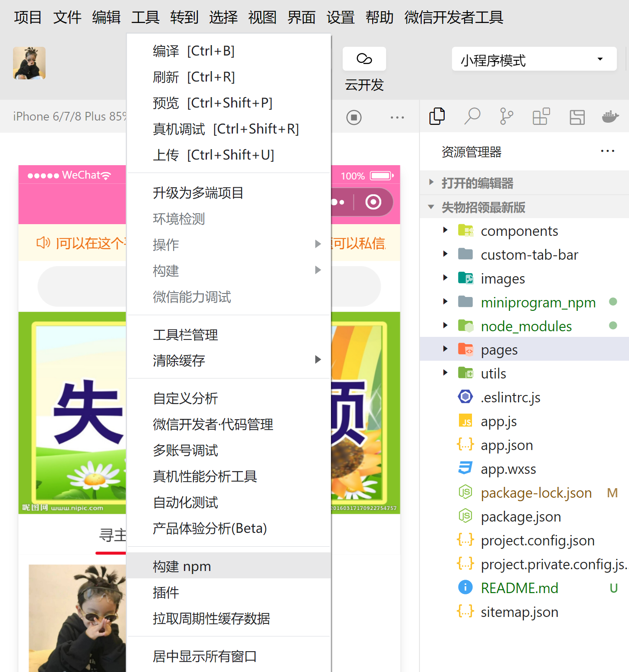Open the source control (git) panel
This screenshot has height=672, width=629.
(506, 116)
